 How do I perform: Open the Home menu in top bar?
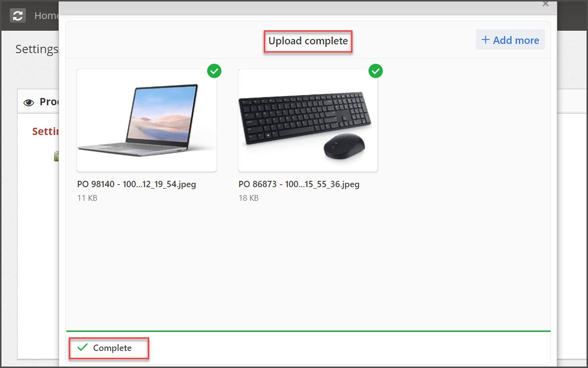pyautogui.click(x=46, y=16)
